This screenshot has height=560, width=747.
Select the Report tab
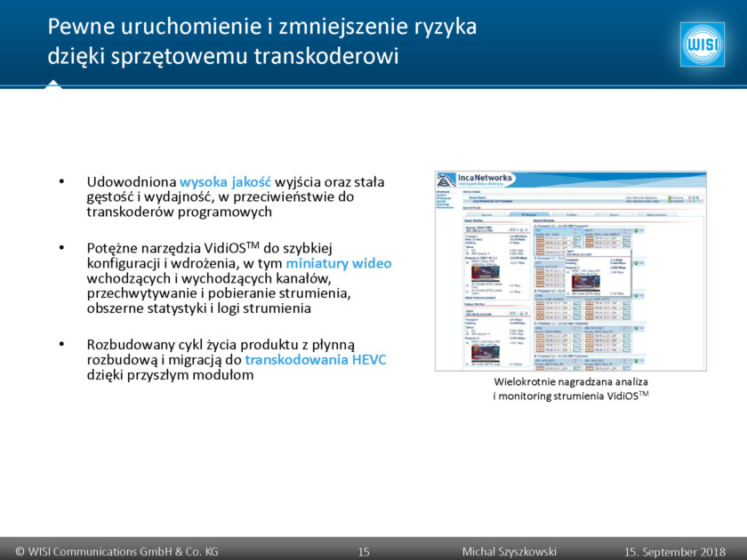click(x=614, y=215)
